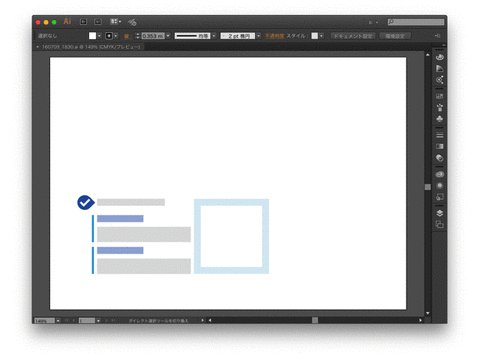480x360 pixels.
Task: Click the vertical scrollbar up arrow
Action: pos(428,55)
